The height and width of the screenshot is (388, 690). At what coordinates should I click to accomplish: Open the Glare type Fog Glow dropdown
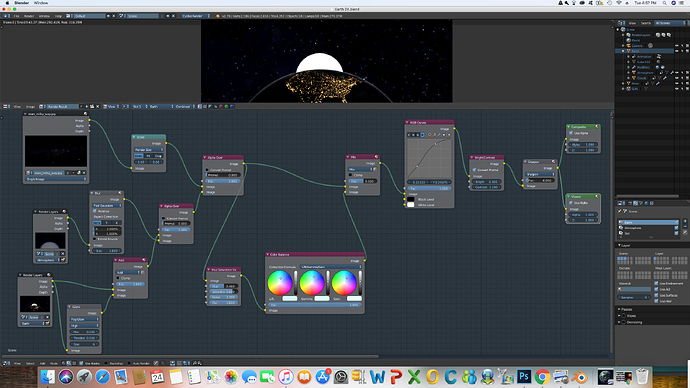click(x=84, y=319)
